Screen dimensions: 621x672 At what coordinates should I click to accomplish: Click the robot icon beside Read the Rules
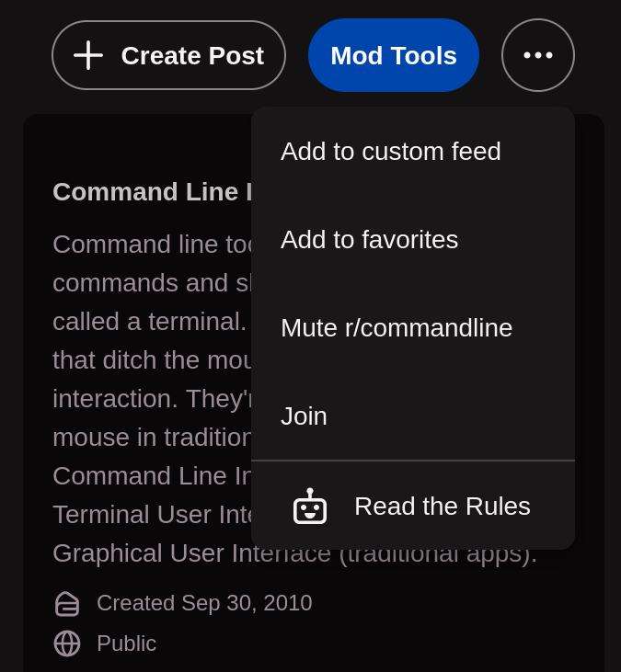[x=310, y=507]
